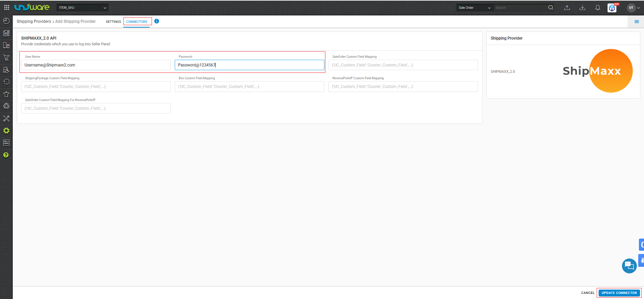Focus ShippingPackage Custom Field Mapping input

[x=96, y=87]
